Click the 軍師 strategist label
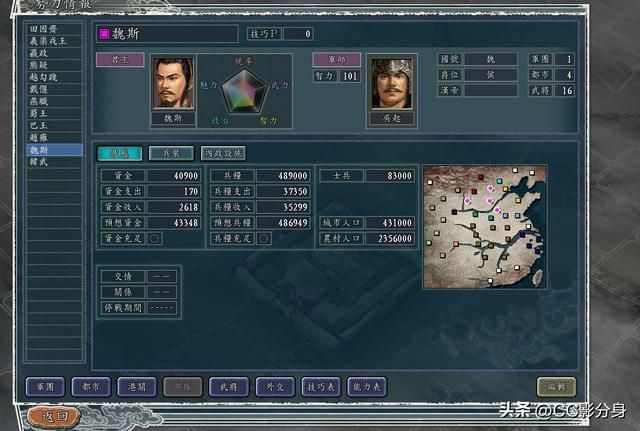640x431 pixels. coord(337,60)
